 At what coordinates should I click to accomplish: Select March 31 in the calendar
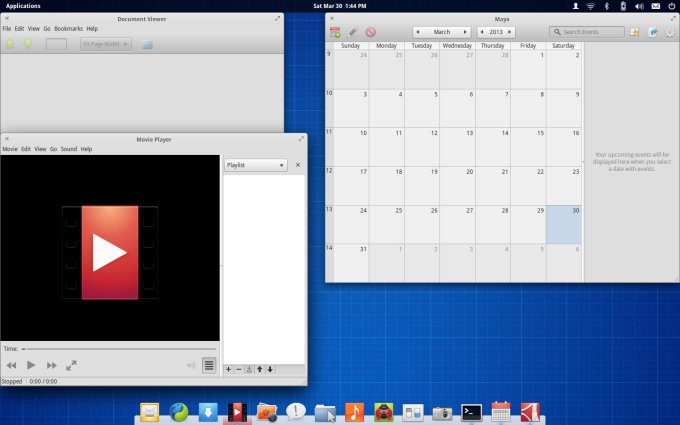point(351,263)
